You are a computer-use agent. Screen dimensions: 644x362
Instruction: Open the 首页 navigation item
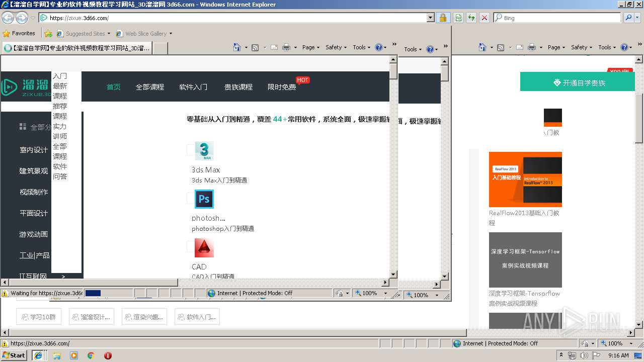[114, 87]
